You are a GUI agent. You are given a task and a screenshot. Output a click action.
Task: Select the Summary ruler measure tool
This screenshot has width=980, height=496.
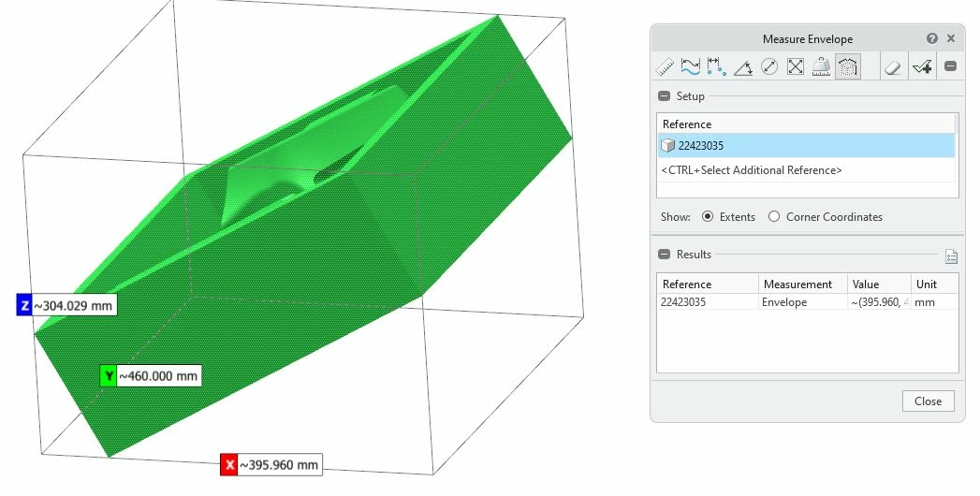pyautogui.click(x=665, y=66)
